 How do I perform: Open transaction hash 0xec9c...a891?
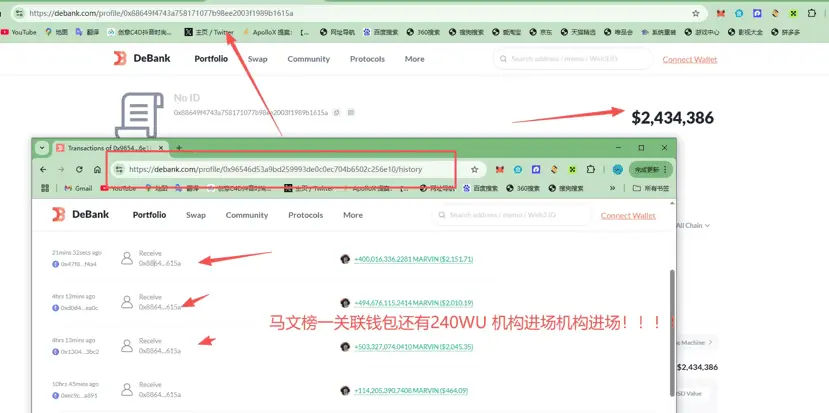(x=79, y=395)
